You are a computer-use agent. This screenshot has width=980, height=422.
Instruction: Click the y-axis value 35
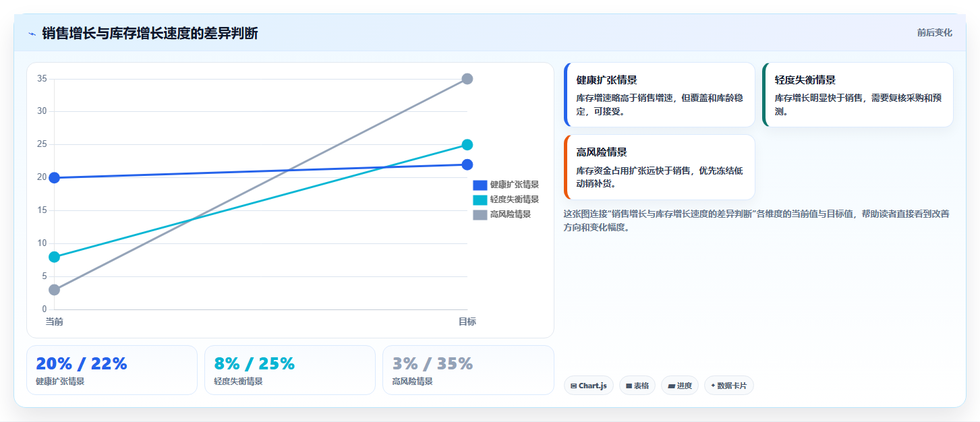[x=42, y=79]
